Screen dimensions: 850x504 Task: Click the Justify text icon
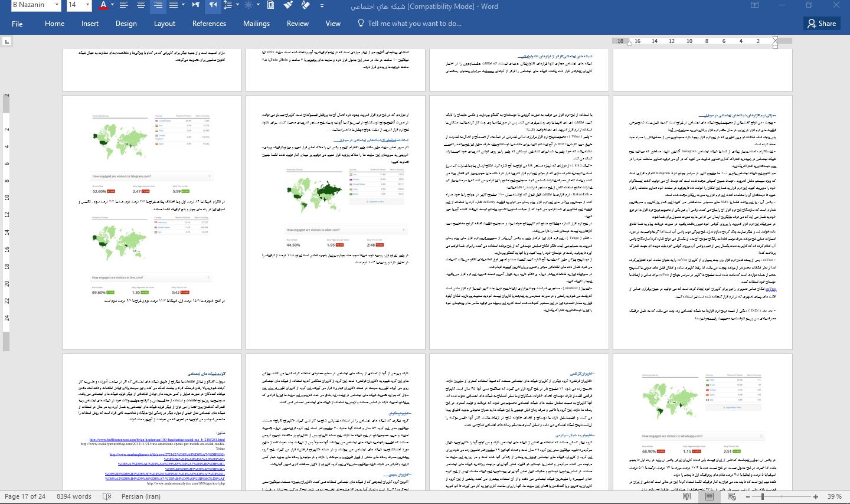pos(174,5)
